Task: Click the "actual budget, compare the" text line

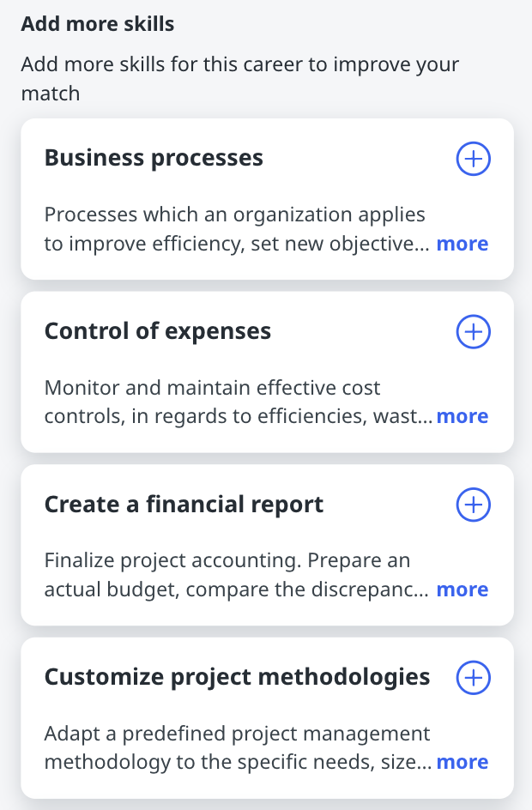Action: coord(236,589)
